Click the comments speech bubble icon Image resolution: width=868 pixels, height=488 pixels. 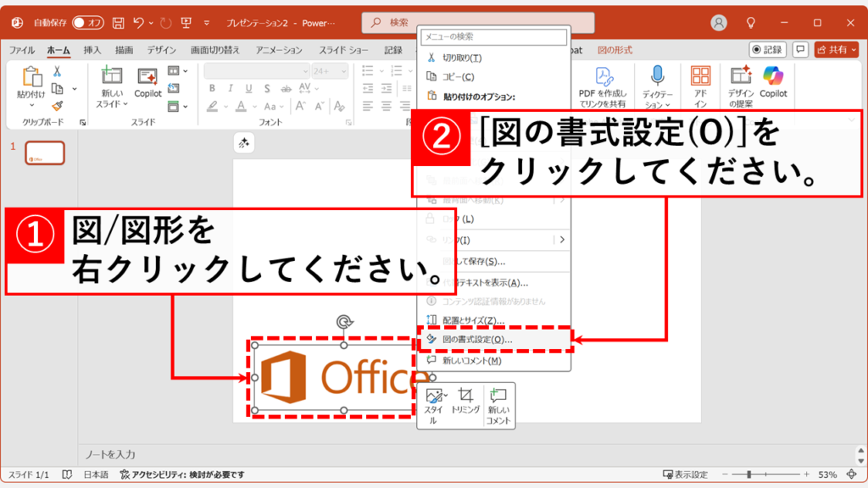pos(800,50)
